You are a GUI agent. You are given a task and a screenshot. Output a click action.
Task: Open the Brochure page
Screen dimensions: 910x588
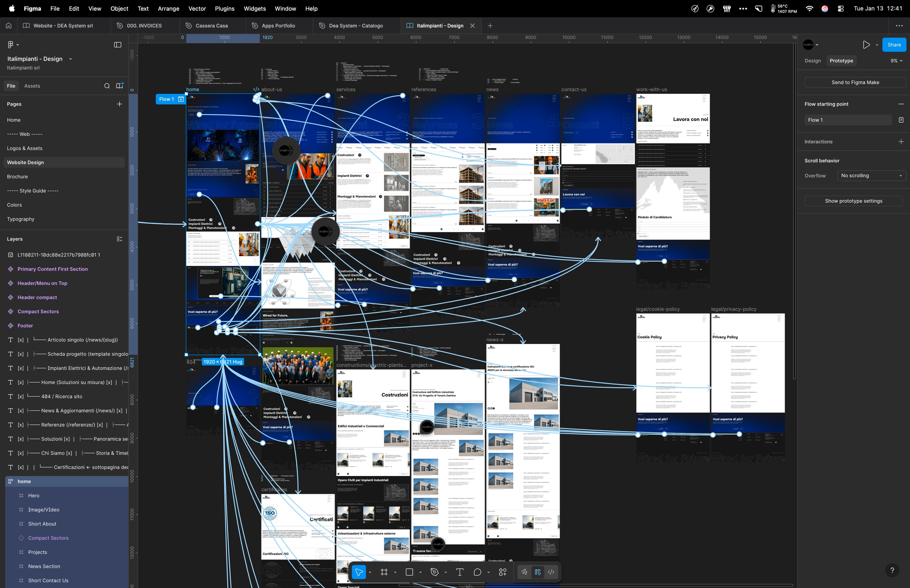click(x=64, y=176)
